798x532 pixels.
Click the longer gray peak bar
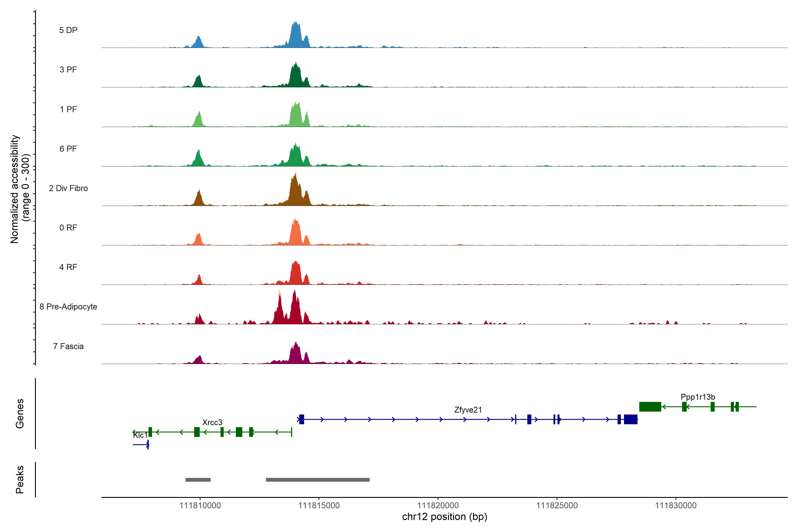click(318, 480)
